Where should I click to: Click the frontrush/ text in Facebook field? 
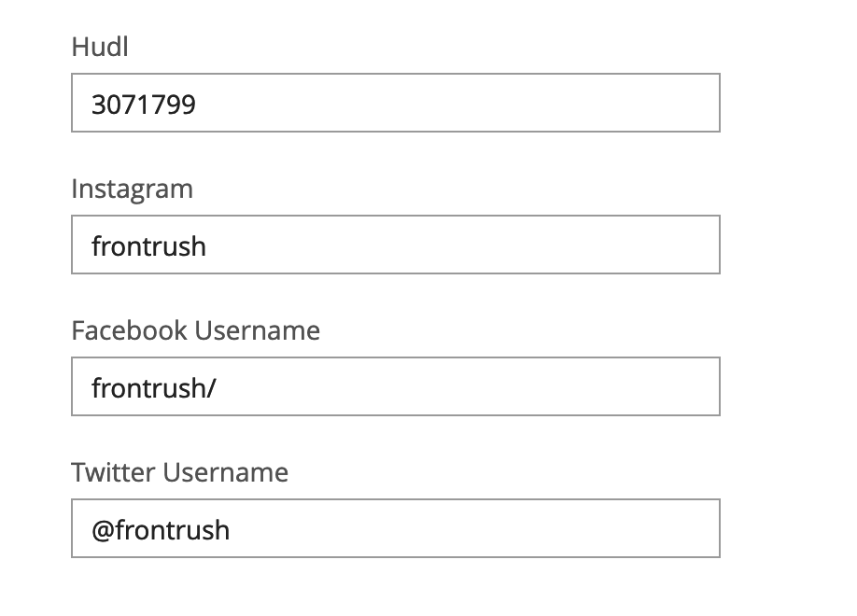(154, 388)
